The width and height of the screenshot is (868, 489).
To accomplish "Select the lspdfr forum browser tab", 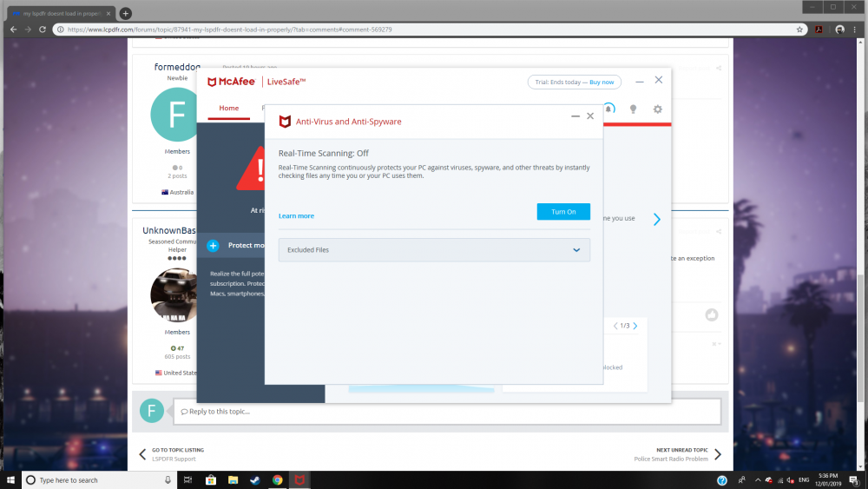I will [61, 13].
